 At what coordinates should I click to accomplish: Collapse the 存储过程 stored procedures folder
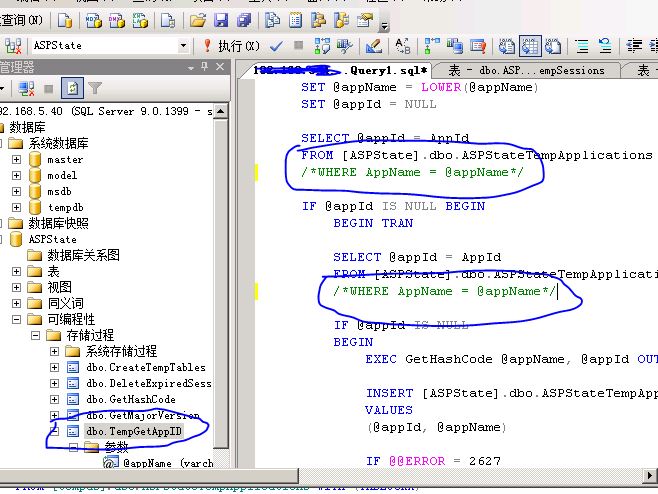click(36, 336)
